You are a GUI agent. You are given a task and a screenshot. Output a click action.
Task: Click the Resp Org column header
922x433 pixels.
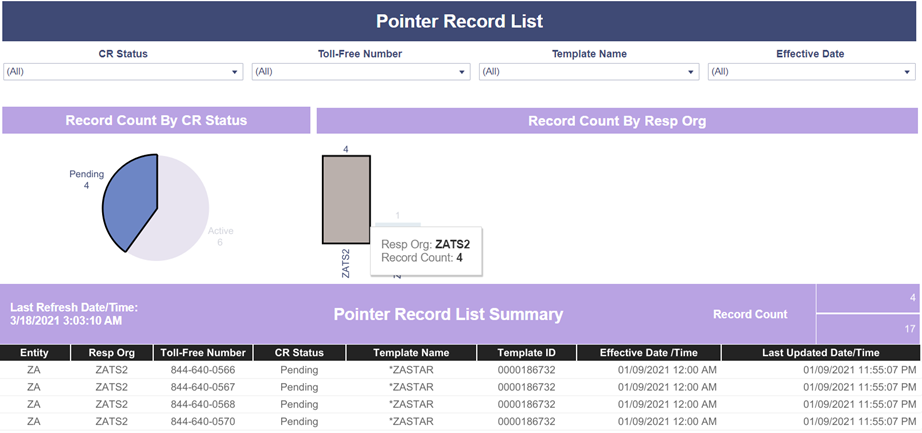(x=112, y=353)
